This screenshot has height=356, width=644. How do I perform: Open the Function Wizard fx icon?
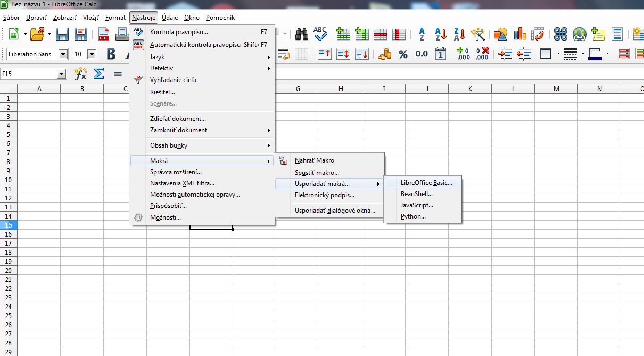(80, 74)
